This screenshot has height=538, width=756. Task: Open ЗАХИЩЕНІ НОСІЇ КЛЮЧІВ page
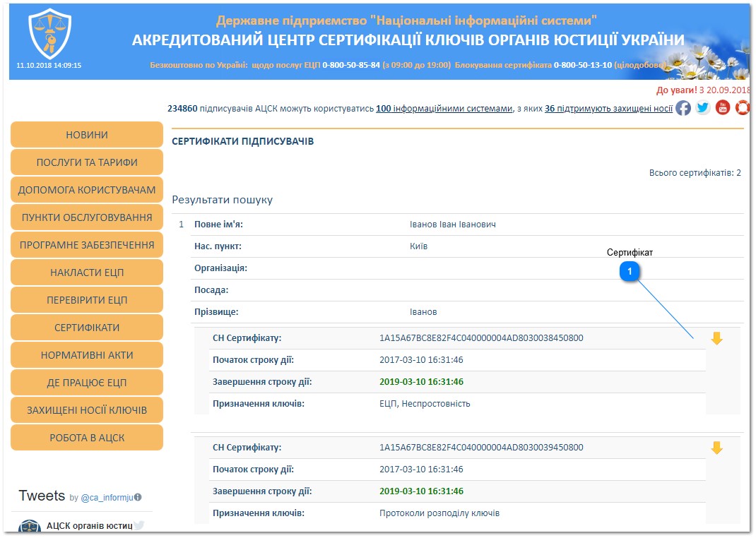pos(87,410)
